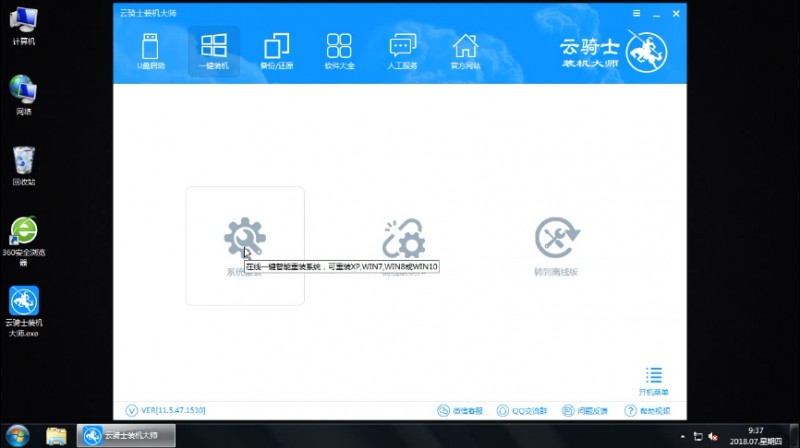Open the hamburger menu in the title bar
The height and width of the screenshot is (448, 800).
pos(636,13)
